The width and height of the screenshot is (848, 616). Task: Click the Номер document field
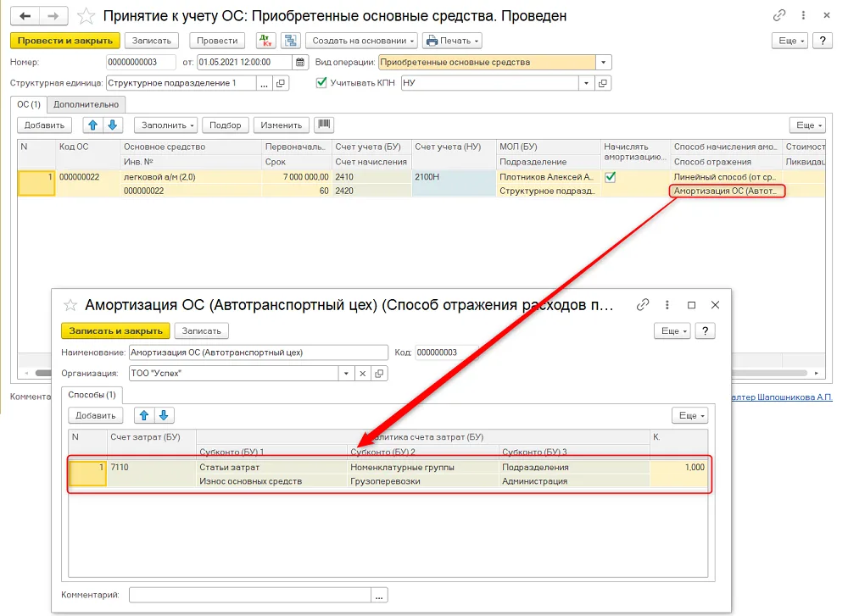[x=141, y=62]
